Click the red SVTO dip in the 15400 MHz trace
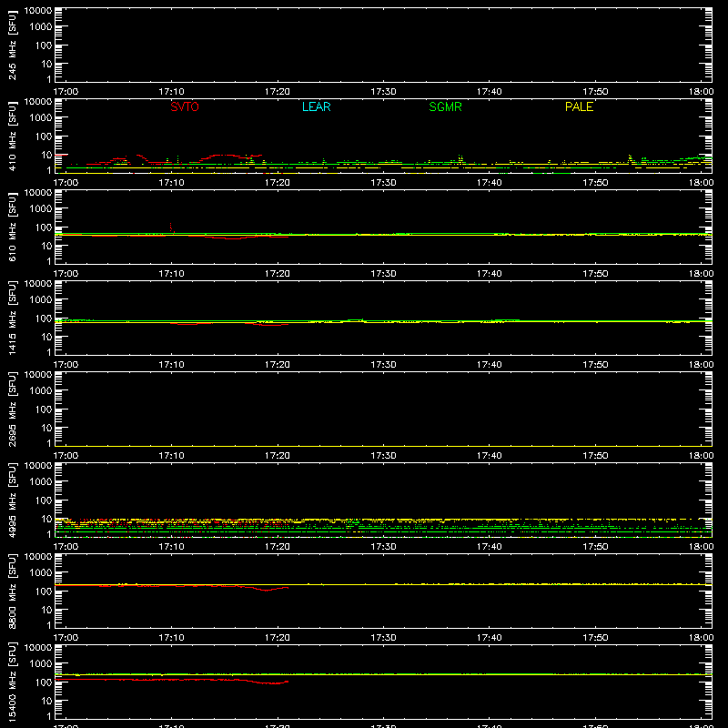728x728 pixels. coord(271,682)
